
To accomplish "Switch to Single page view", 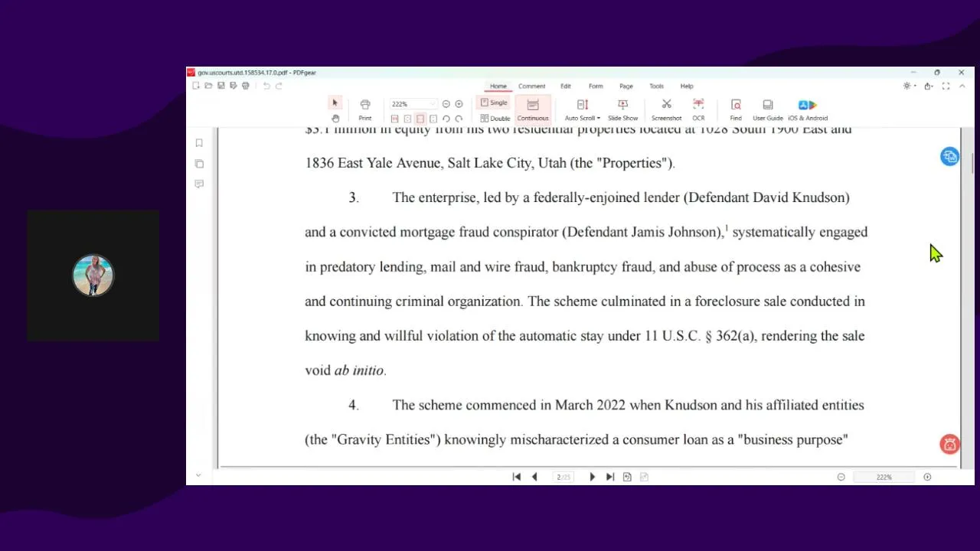I will click(494, 103).
